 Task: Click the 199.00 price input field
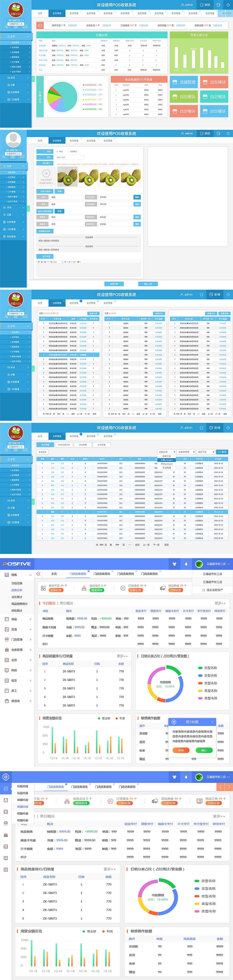coord(116,197)
